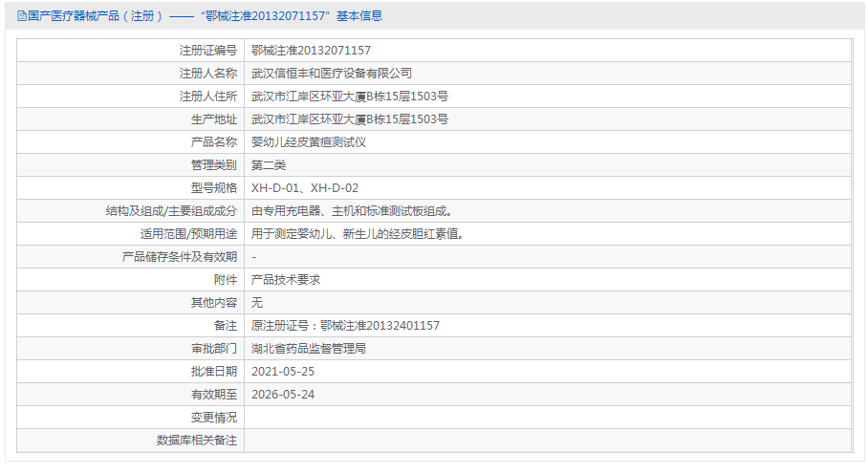Click the label 备注
The image size is (868, 474).
click(x=226, y=326)
